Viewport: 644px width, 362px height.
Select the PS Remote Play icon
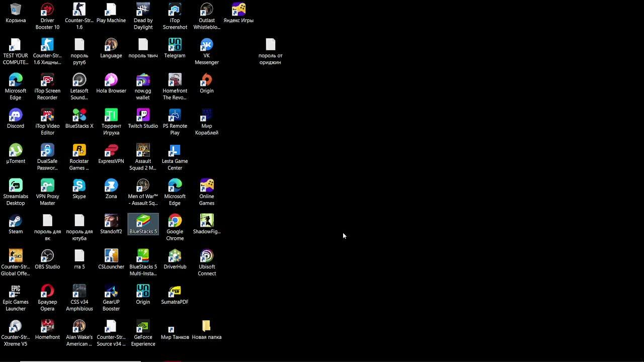tap(175, 122)
